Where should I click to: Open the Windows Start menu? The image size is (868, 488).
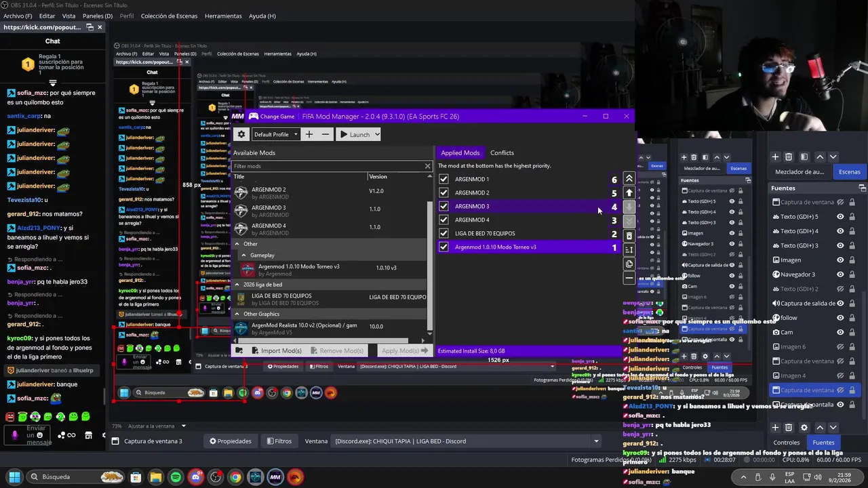[14, 477]
